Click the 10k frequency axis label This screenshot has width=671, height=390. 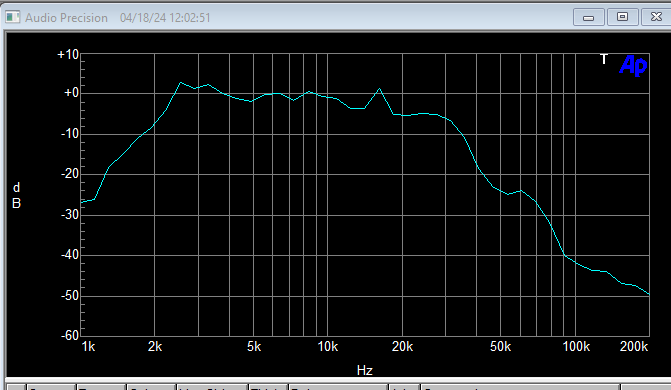click(x=328, y=347)
